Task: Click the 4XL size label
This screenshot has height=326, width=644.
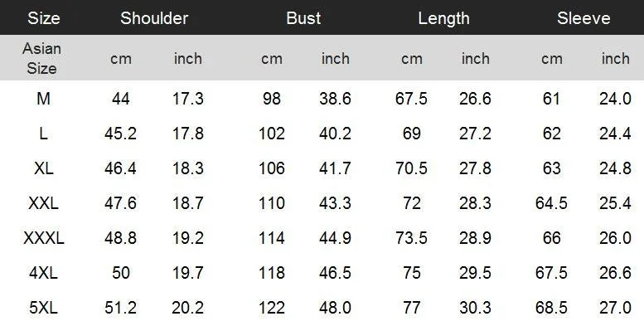Action: click(x=44, y=273)
